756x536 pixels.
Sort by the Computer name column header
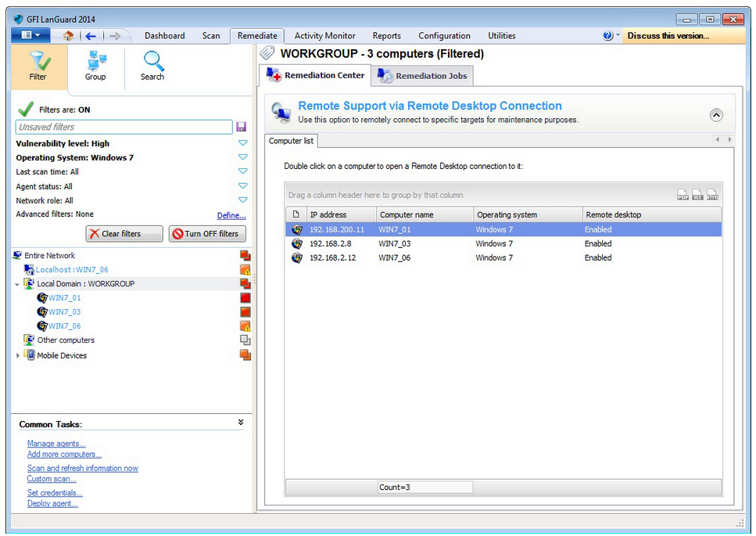pyautogui.click(x=425, y=214)
